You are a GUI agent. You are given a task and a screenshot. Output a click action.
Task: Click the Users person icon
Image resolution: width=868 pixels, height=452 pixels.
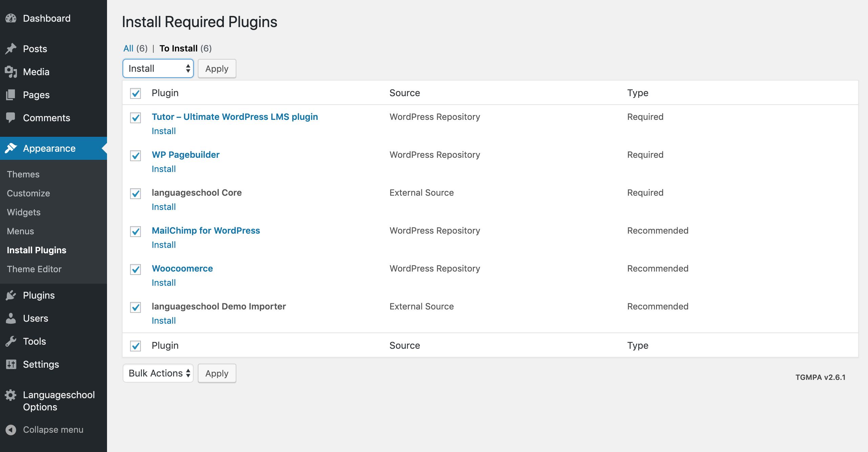[11, 318]
